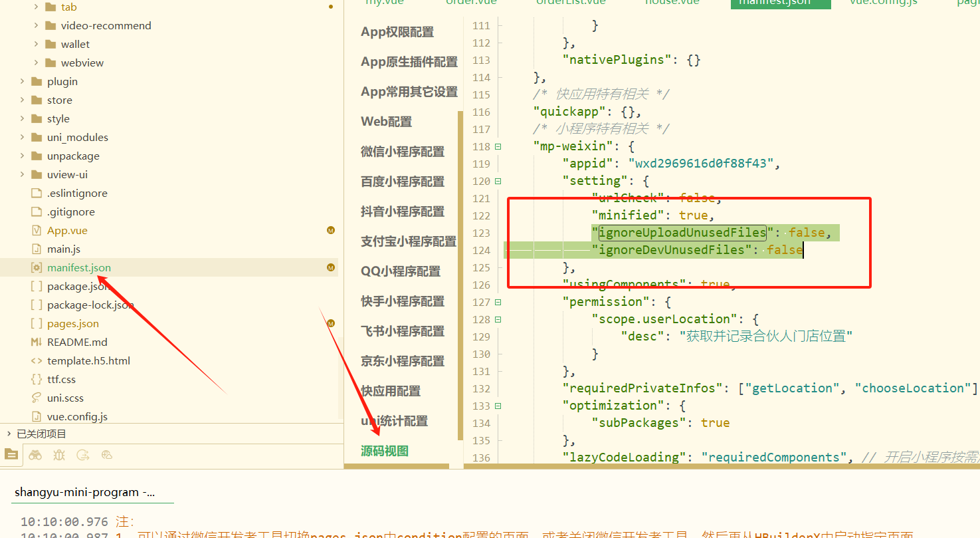Open the App权限配置 manifest section
Image resolution: width=980 pixels, height=538 pixels.
click(x=397, y=32)
